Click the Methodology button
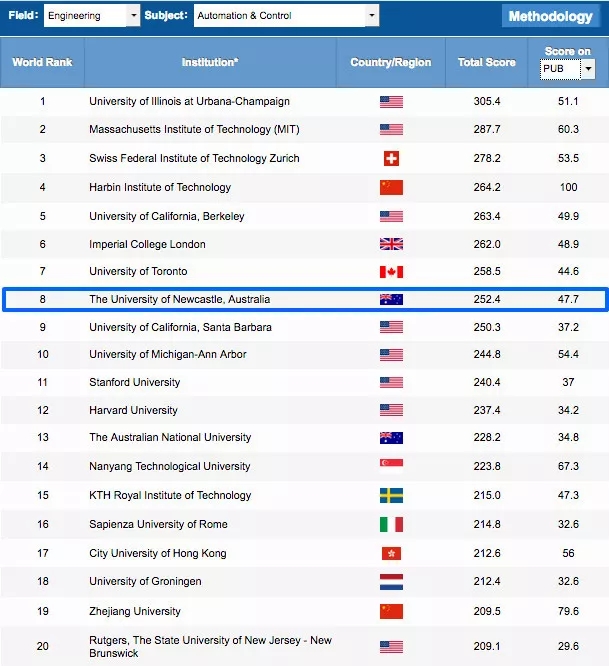 pyautogui.click(x=550, y=16)
